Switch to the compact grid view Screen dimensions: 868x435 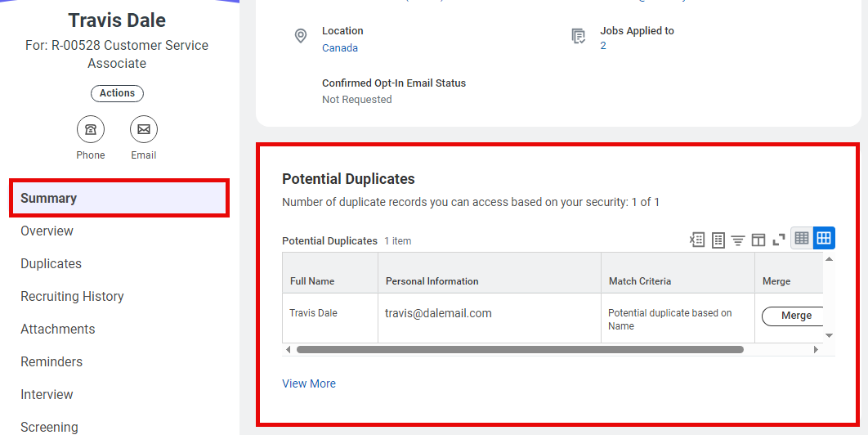(x=802, y=238)
